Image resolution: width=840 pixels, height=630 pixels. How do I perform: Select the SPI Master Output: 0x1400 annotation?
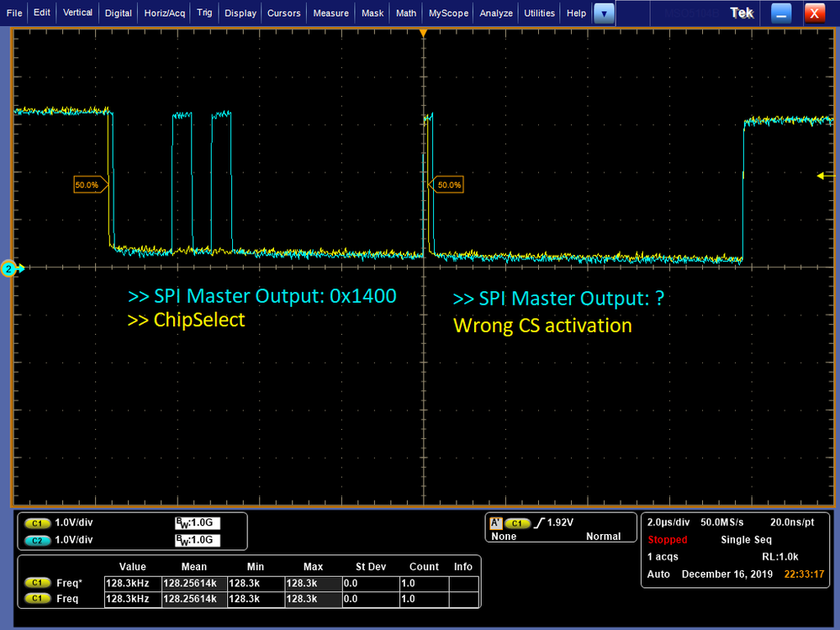click(x=262, y=296)
